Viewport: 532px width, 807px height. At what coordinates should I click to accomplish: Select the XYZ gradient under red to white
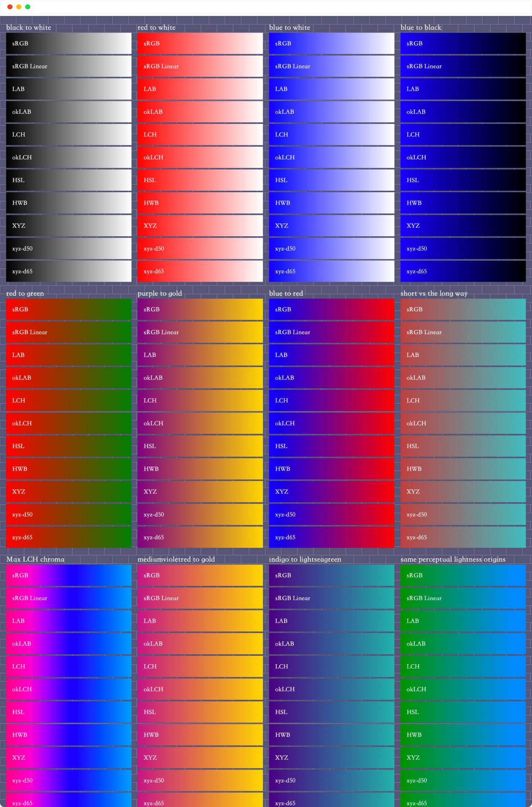pyautogui.click(x=200, y=226)
